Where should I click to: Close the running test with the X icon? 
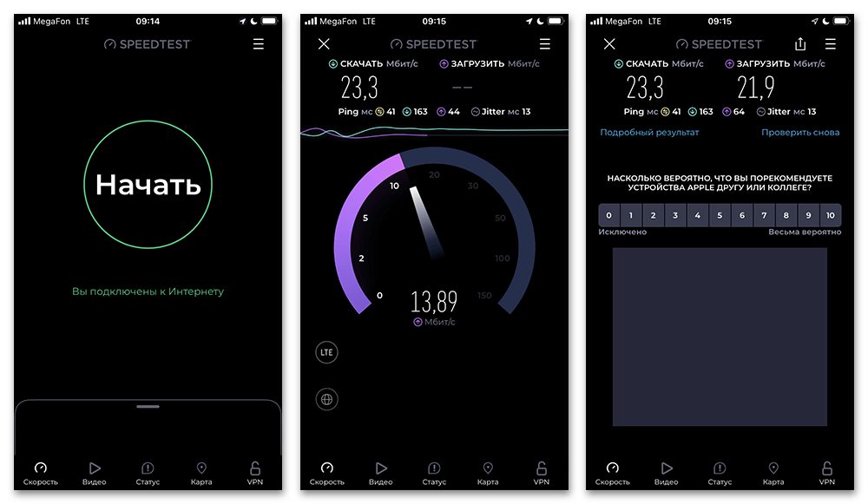point(324,43)
